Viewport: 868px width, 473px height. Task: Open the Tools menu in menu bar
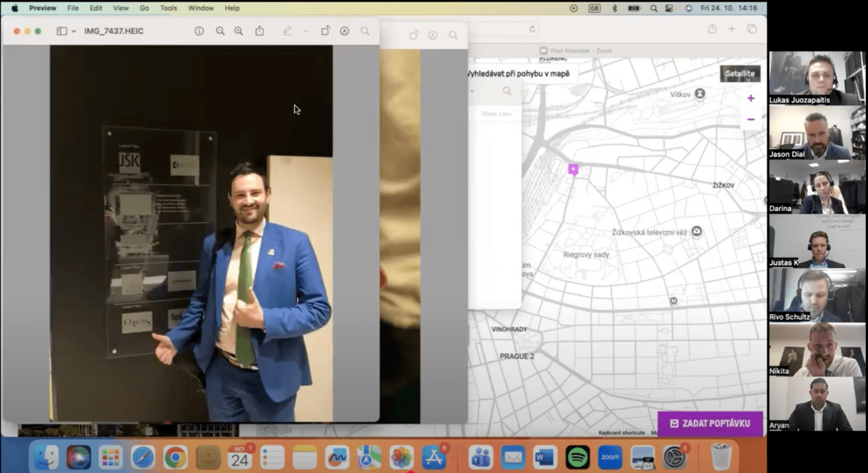pos(168,8)
